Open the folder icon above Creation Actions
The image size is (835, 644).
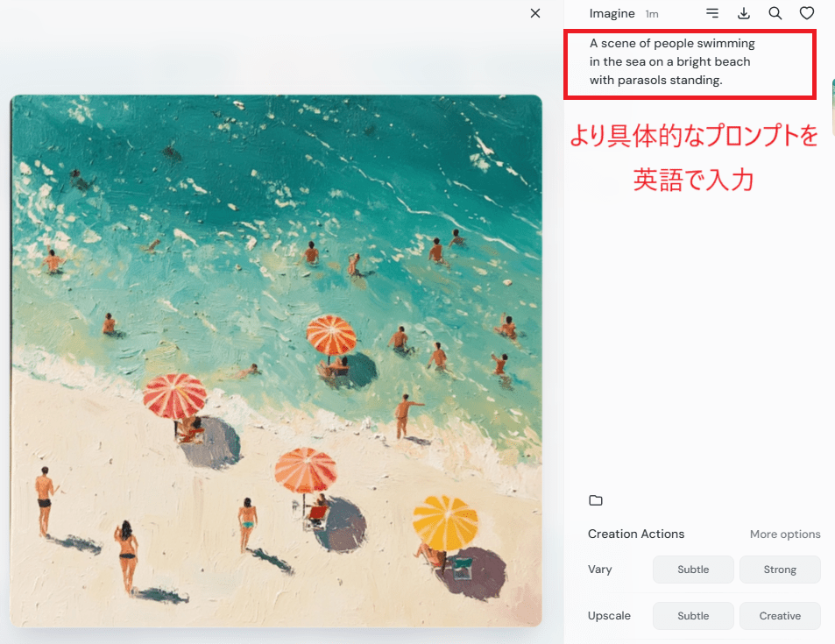595,500
